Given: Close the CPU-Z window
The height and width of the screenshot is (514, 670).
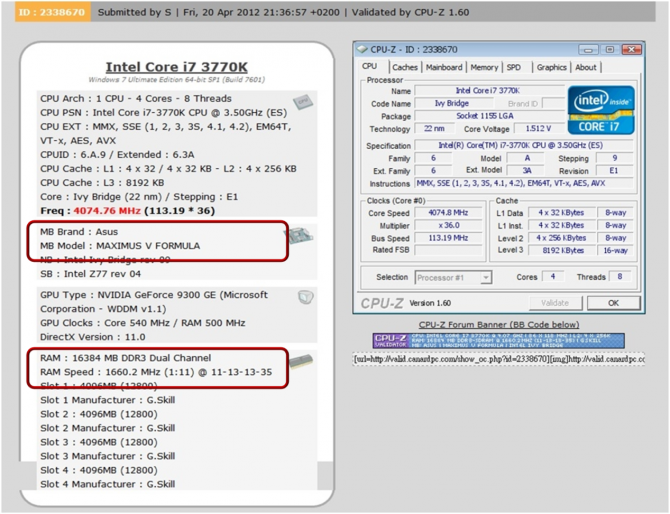Looking at the screenshot, I should click(631, 50).
